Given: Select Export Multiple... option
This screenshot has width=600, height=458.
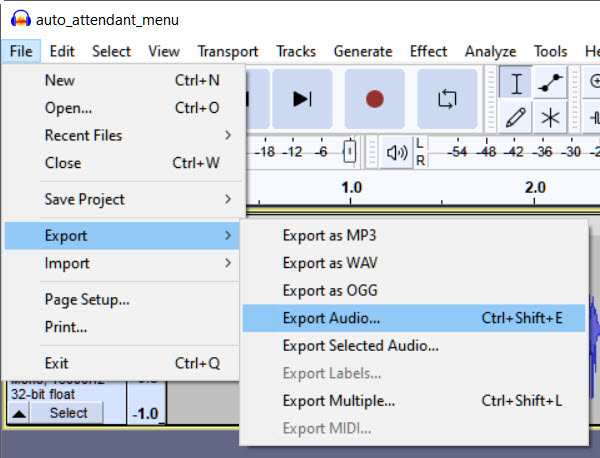Looking at the screenshot, I should coord(414,401).
